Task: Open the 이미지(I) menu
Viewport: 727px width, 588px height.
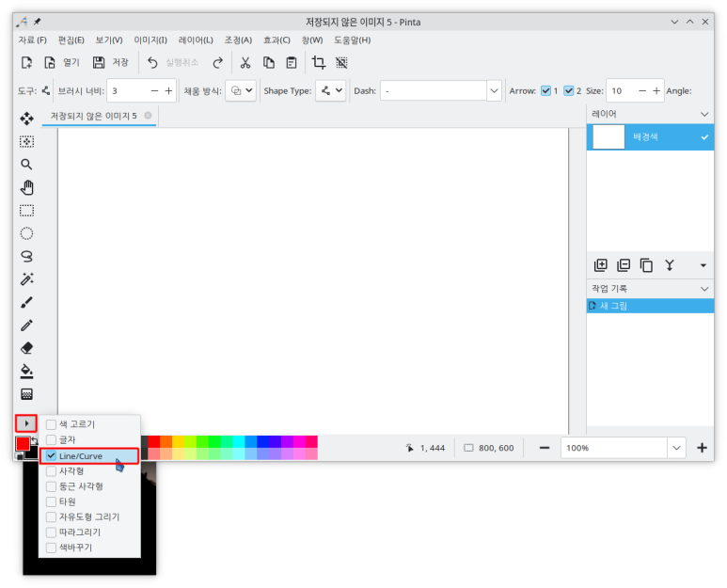Action: click(x=150, y=40)
